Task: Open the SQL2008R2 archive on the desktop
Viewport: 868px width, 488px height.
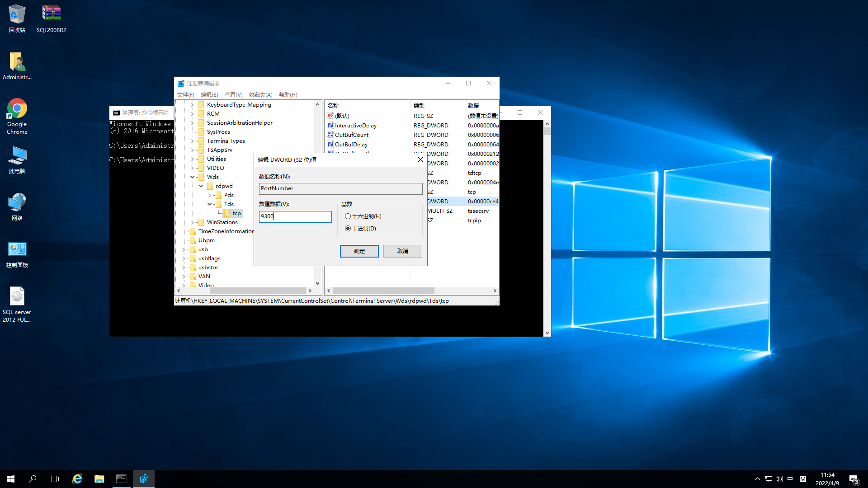Action: click(x=51, y=13)
